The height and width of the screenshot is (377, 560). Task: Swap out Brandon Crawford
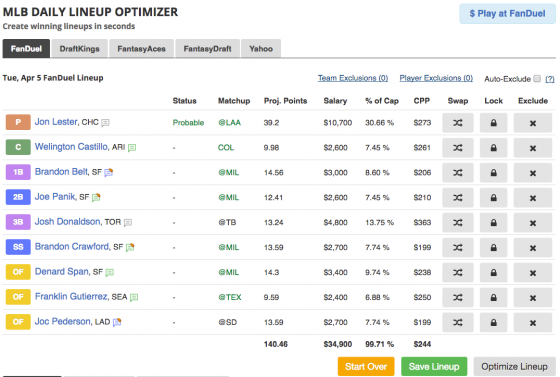point(458,248)
